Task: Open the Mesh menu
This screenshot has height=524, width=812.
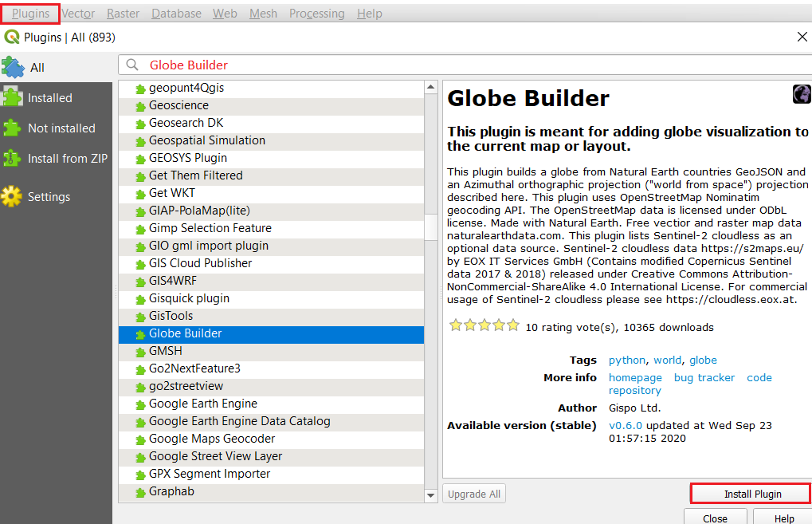Action: point(263,14)
